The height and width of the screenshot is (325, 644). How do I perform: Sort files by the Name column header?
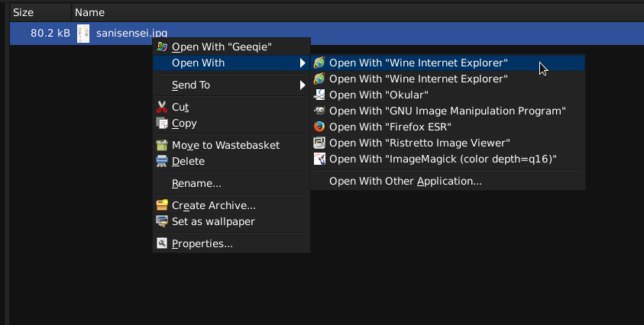click(x=89, y=12)
